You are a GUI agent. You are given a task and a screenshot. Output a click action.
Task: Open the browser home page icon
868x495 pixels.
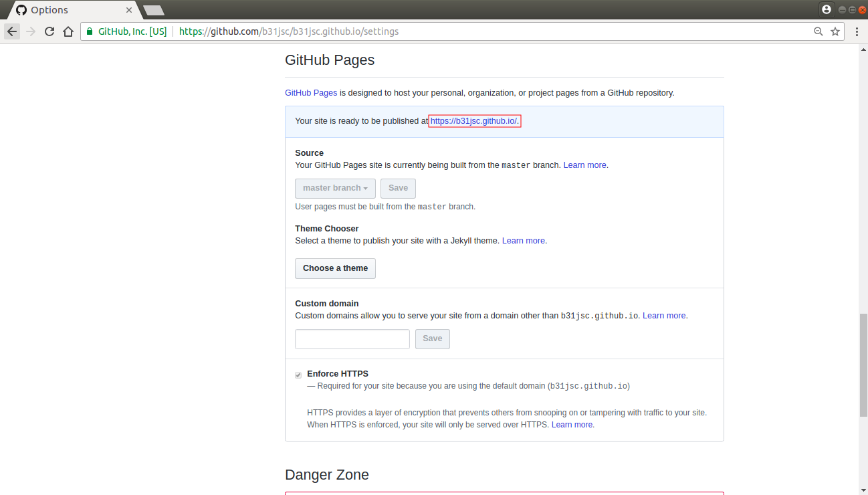pyautogui.click(x=68, y=31)
